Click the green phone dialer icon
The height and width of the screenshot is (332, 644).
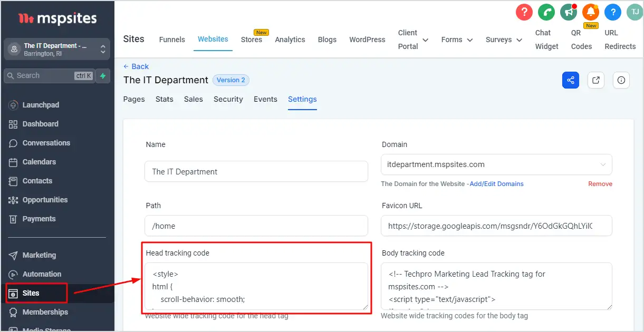point(546,12)
